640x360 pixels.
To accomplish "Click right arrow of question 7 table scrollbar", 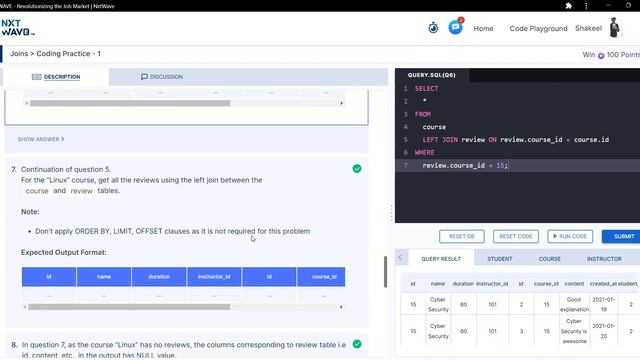I will tap(341, 307).
